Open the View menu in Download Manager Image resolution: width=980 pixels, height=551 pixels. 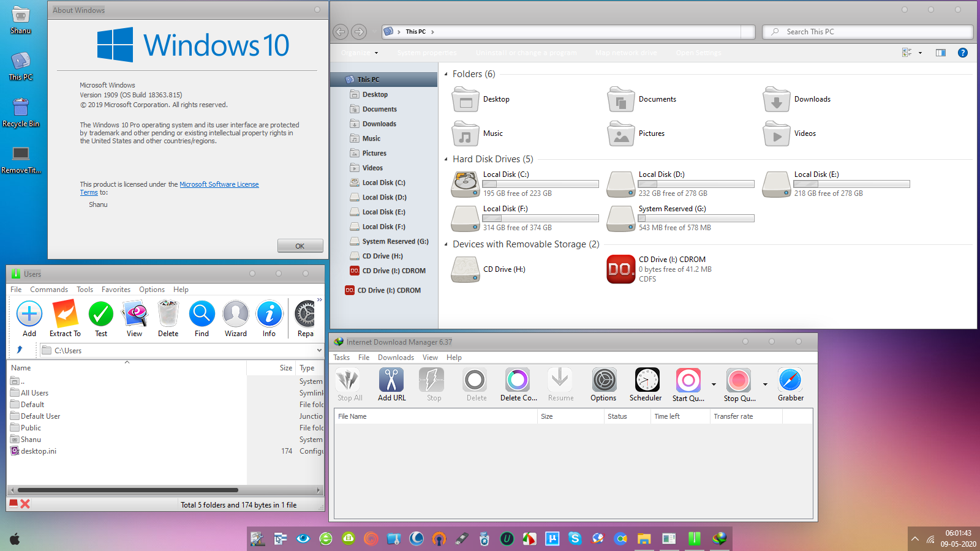(x=430, y=358)
